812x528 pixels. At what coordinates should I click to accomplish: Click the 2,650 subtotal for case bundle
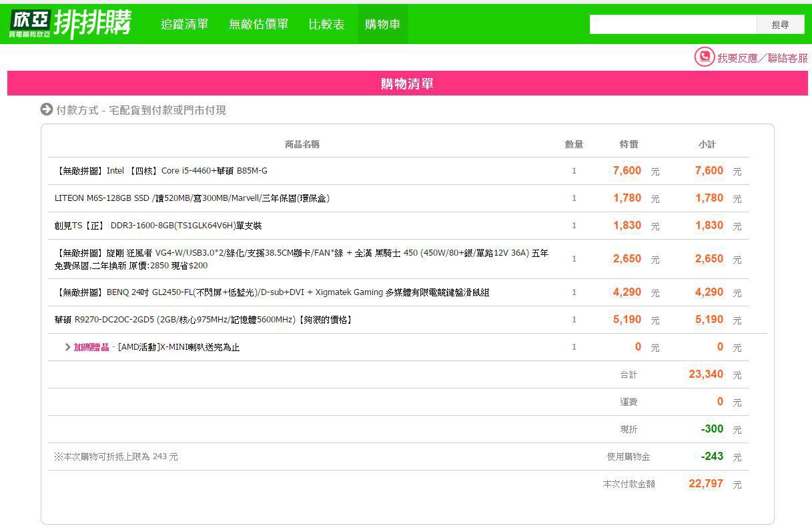(709, 259)
